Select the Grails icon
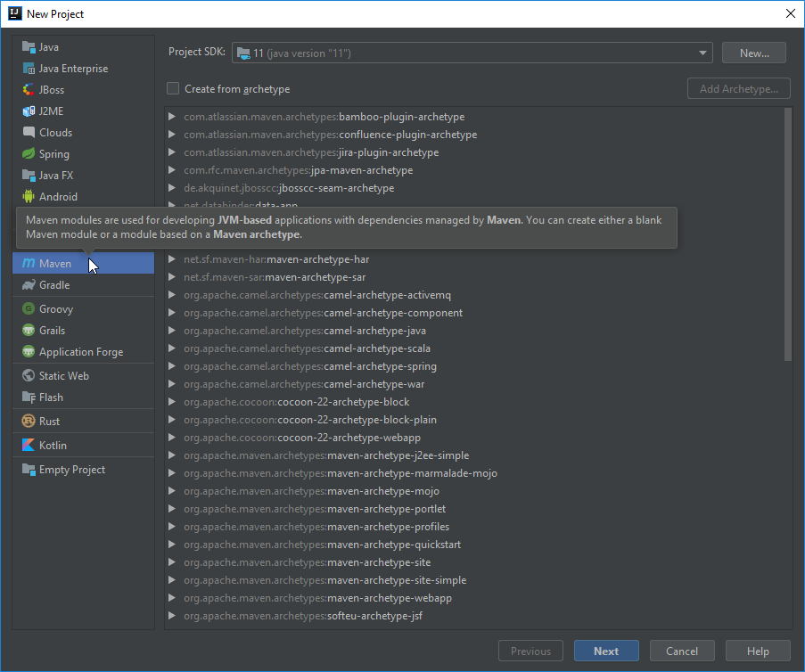Image resolution: width=805 pixels, height=672 pixels. click(x=29, y=331)
